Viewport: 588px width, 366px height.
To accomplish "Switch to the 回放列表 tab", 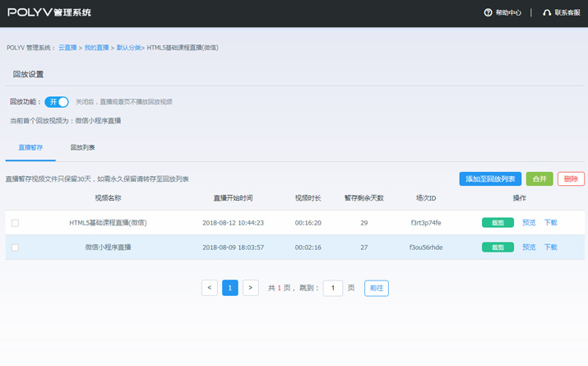I will point(82,148).
